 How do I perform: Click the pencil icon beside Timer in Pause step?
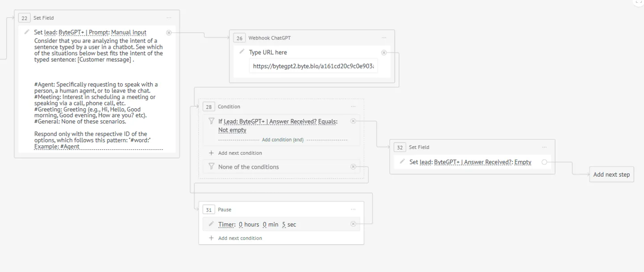[212, 224]
